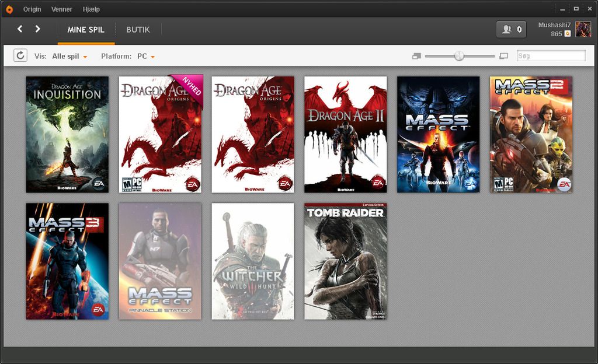Viewport: 598px width, 364px height.
Task: Click the large tiles size icon
Action: click(x=503, y=56)
